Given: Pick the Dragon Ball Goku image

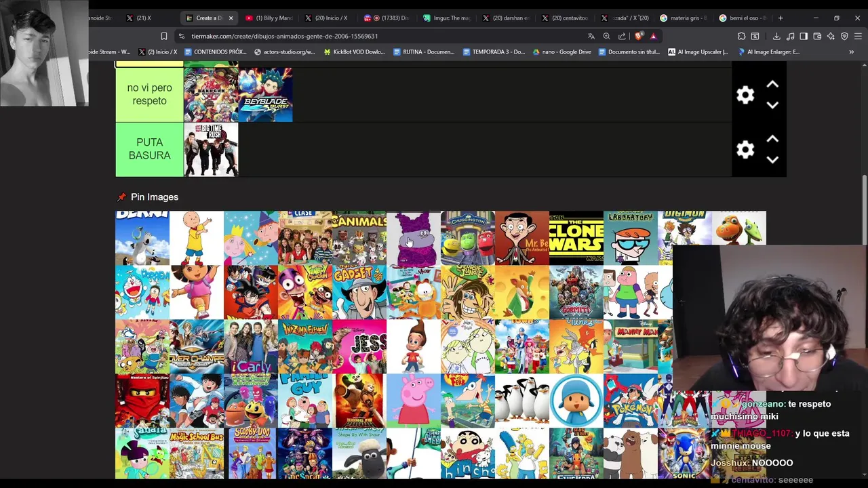Looking at the screenshot, I should [x=251, y=292].
